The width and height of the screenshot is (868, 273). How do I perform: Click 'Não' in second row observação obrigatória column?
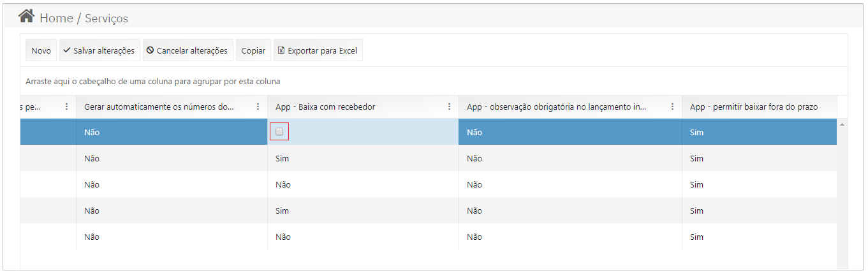coord(474,158)
